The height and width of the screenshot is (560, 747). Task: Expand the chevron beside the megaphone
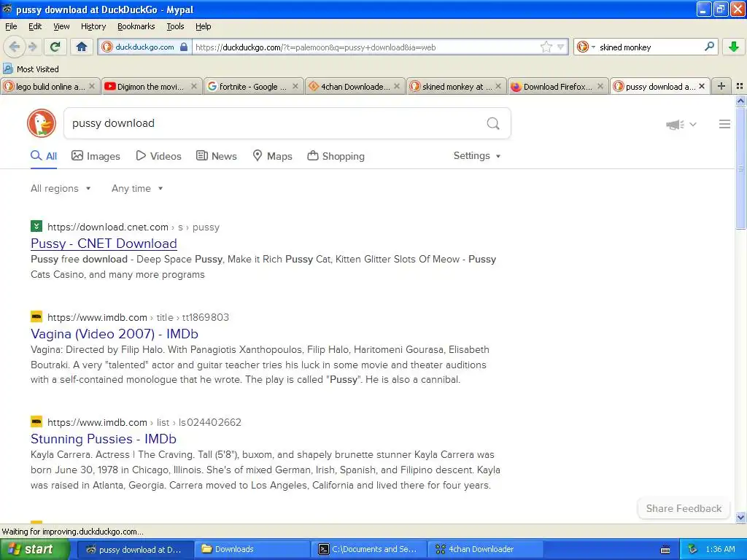click(x=693, y=125)
